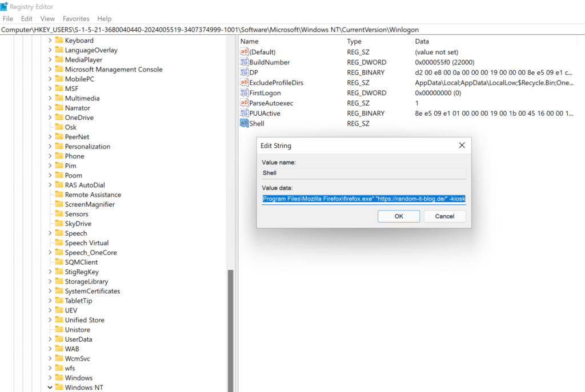Select the ExcludeProfileDirs string icon
This screenshot has width=585, height=392.
pos(245,82)
